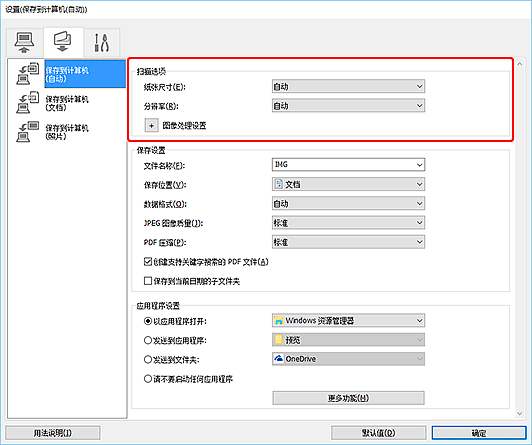Click the scrollbar down arrow
Viewport: 532px width, 445px height.
pos(519,414)
